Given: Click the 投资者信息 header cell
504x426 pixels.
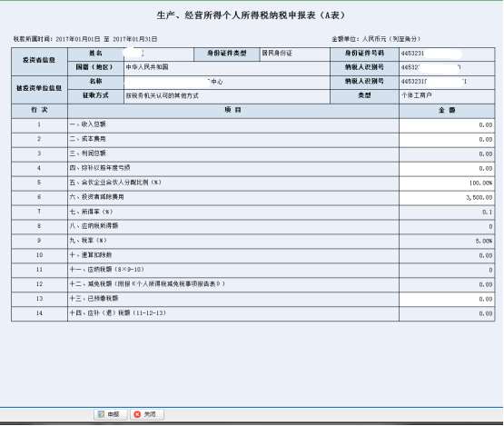Looking at the screenshot, I should (39, 61).
